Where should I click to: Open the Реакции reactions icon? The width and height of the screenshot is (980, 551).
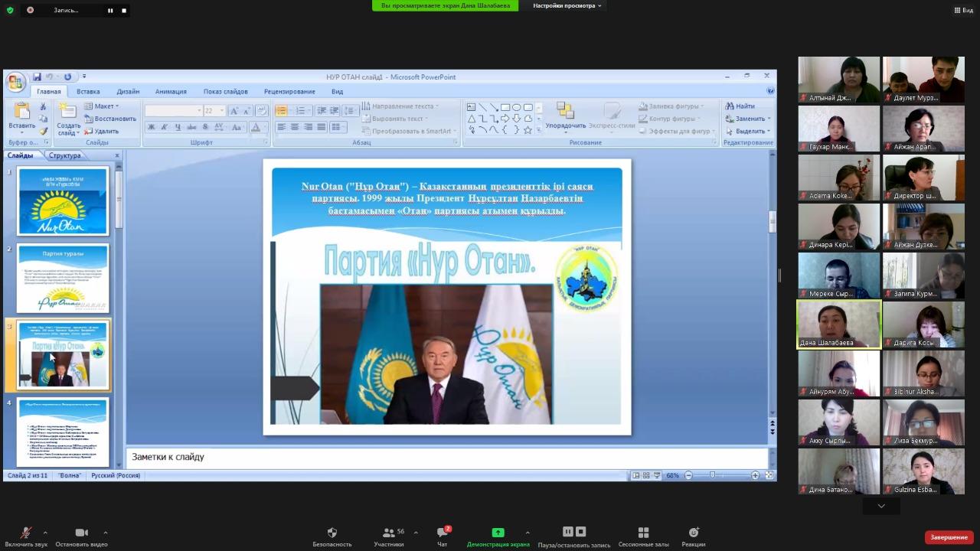pos(694,533)
